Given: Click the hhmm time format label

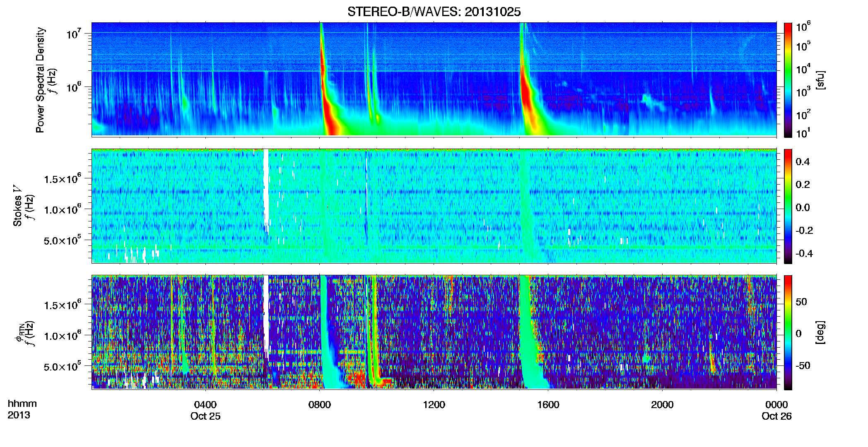Looking at the screenshot, I should click(x=22, y=404).
